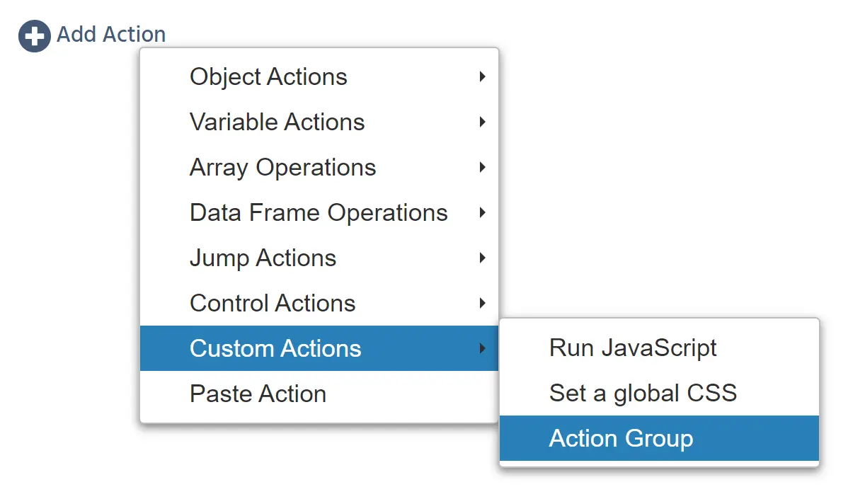Select Variable Actions from the menu

click(277, 122)
